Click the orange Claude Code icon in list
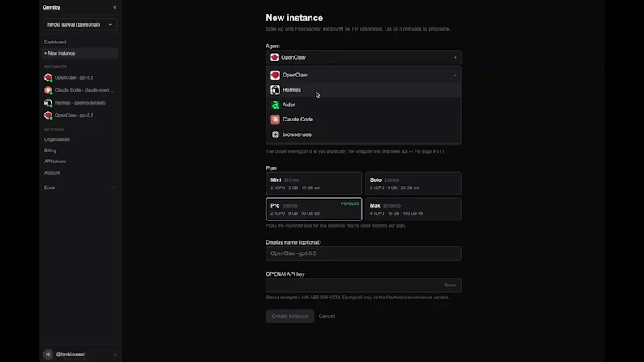Viewport: 644px width, 362px height. click(x=275, y=119)
